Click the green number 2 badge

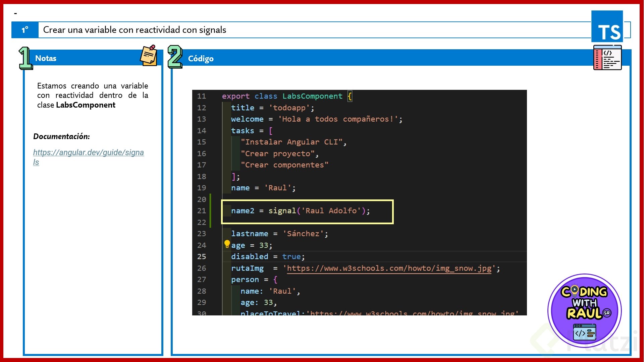pyautogui.click(x=175, y=57)
